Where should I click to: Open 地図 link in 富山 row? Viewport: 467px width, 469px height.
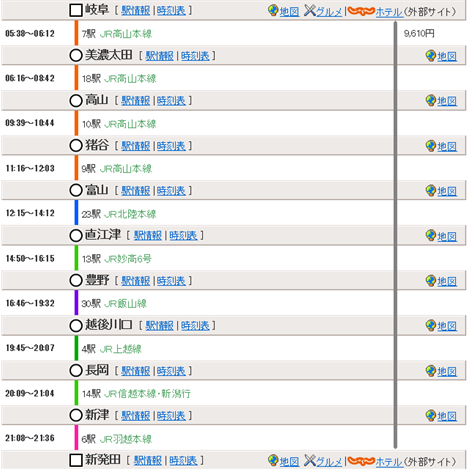coord(447,191)
